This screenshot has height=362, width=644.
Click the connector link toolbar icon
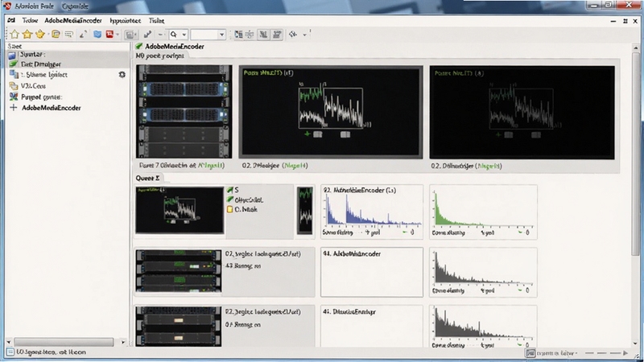[x=147, y=35]
